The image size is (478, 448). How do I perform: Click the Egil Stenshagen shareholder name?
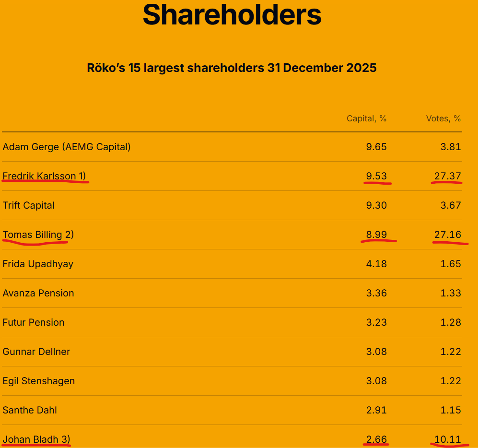click(39, 381)
